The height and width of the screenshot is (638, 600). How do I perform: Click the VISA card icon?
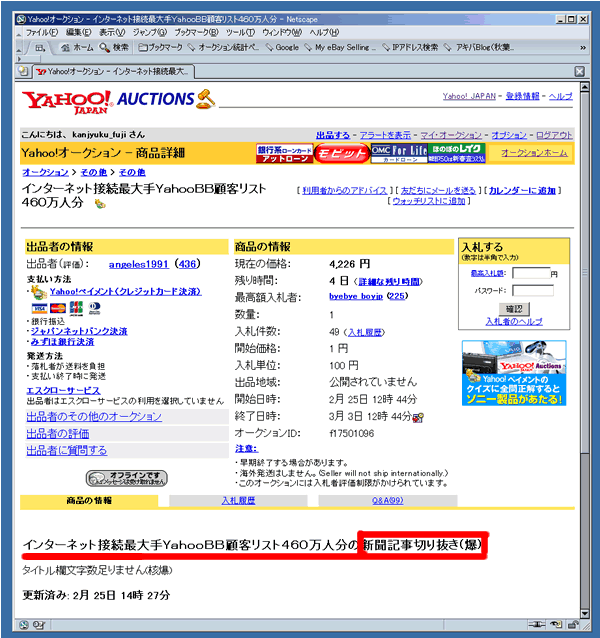click(x=39, y=309)
